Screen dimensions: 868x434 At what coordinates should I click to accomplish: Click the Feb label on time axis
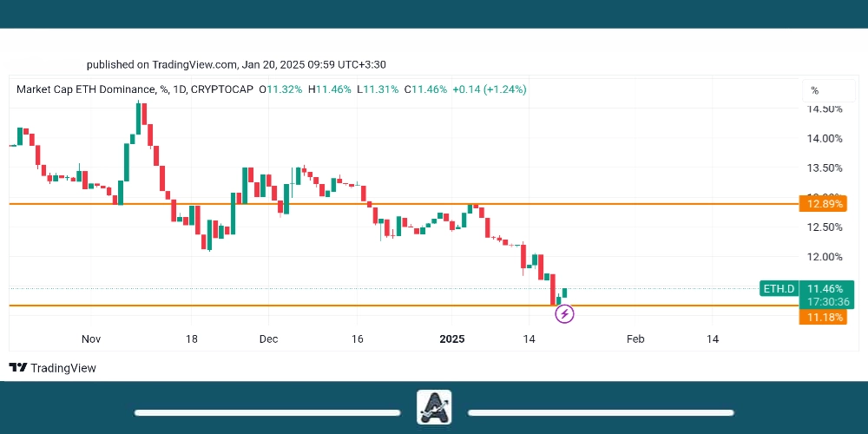pos(635,339)
